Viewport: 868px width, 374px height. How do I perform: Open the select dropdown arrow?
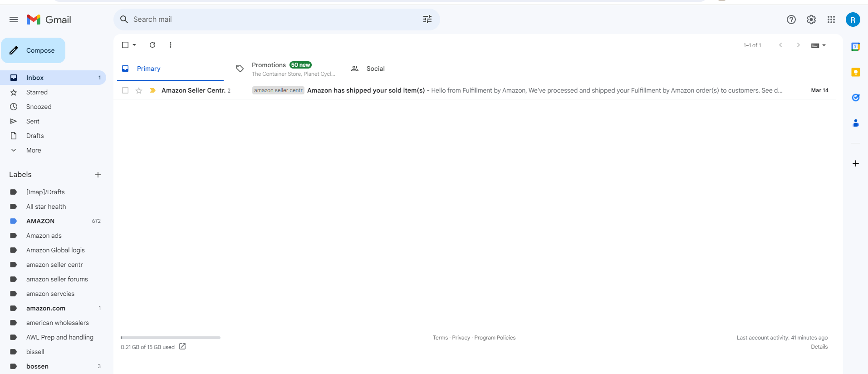(135, 45)
